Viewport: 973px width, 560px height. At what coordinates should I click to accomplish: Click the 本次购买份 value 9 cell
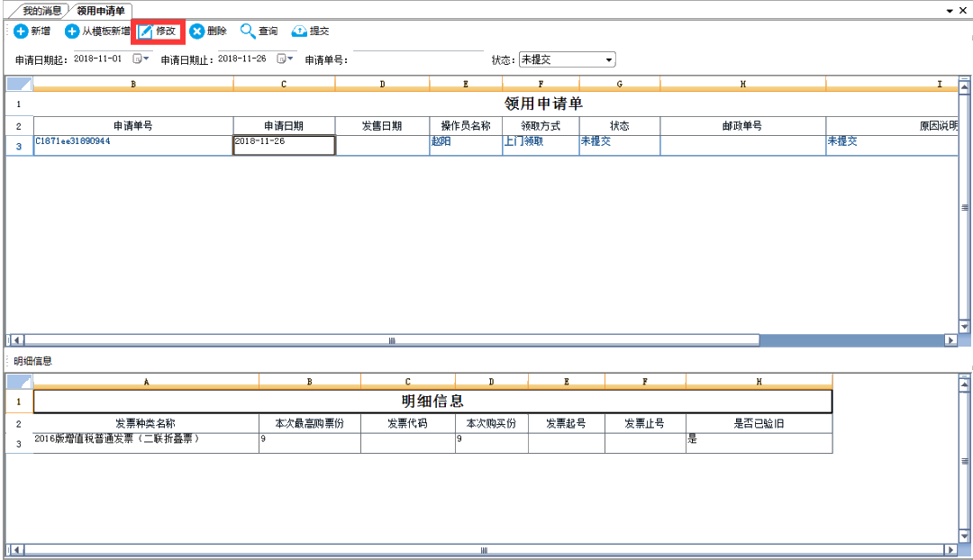492,443
